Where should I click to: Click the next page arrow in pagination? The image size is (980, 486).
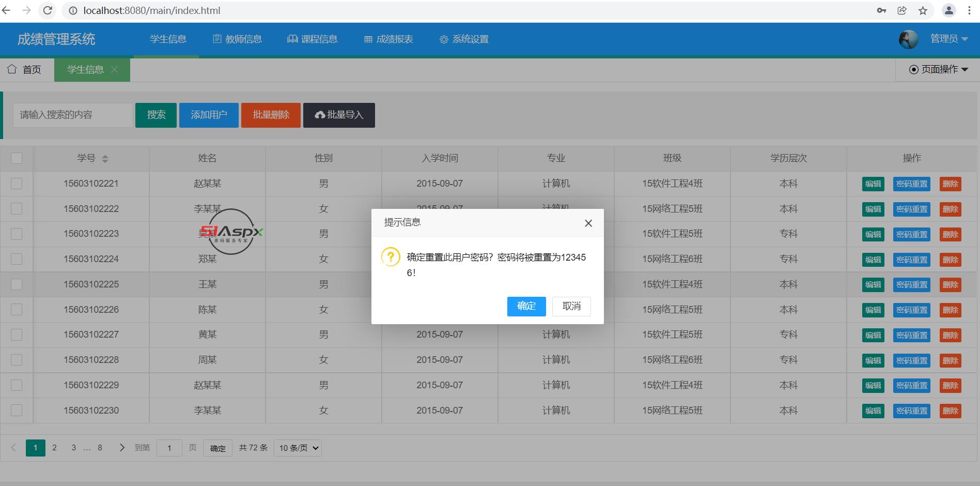point(122,448)
